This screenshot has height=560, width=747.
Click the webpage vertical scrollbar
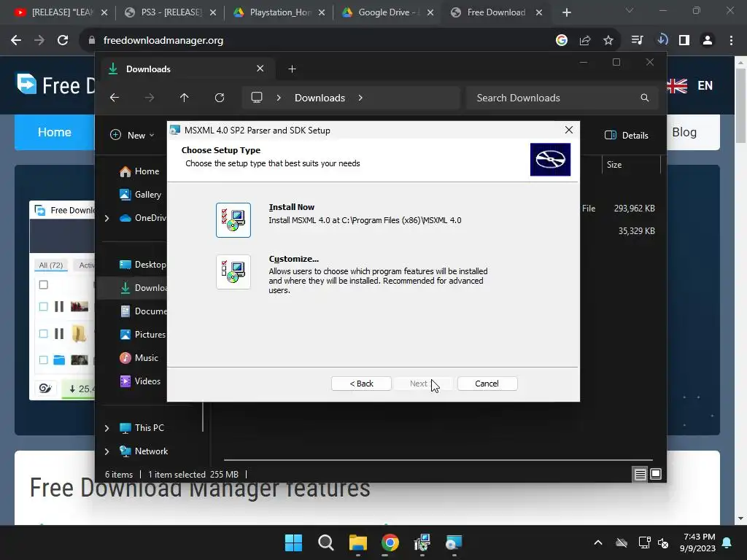(x=740, y=106)
